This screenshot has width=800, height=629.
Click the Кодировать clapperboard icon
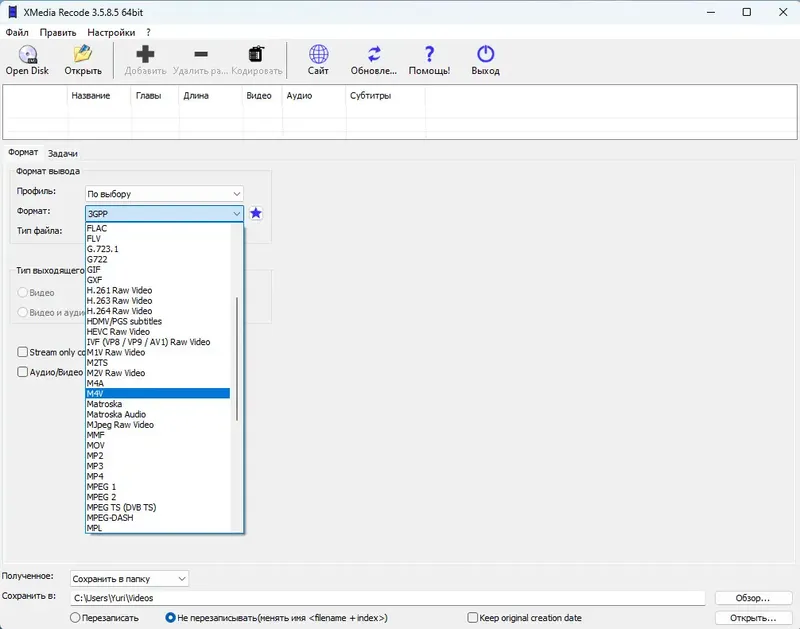(256, 54)
